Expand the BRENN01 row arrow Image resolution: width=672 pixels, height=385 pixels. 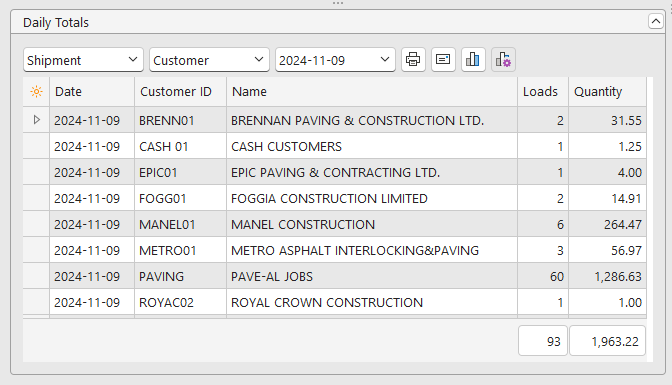(x=36, y=120)
